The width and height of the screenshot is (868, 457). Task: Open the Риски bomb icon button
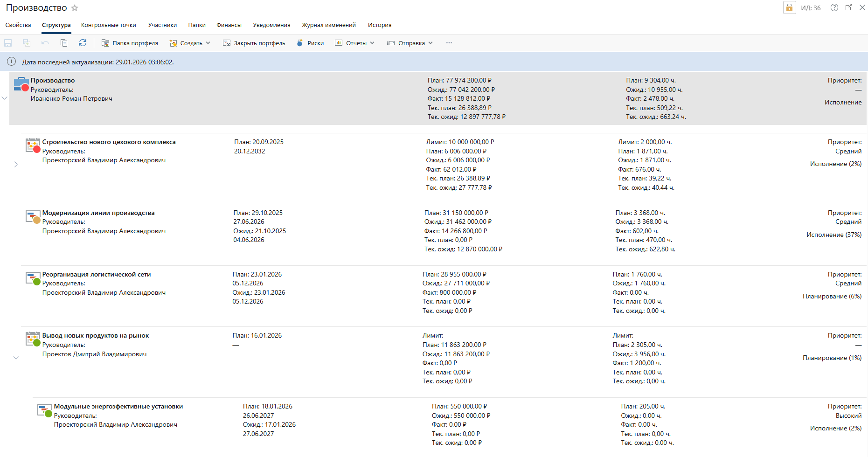[x=310, y=43]
